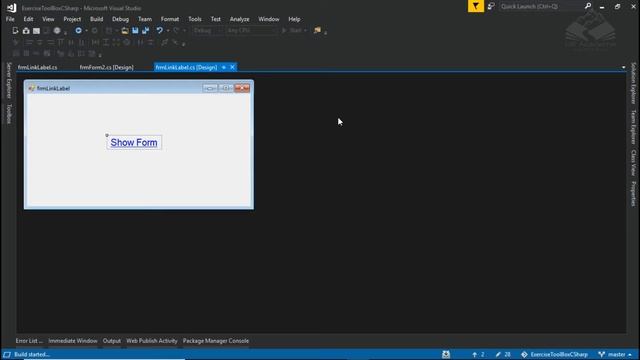Image resolution: width=640 pixels, height=360 pixels.
Task: Click the Find in Files toolbar icon
Action: coord(317,30)
